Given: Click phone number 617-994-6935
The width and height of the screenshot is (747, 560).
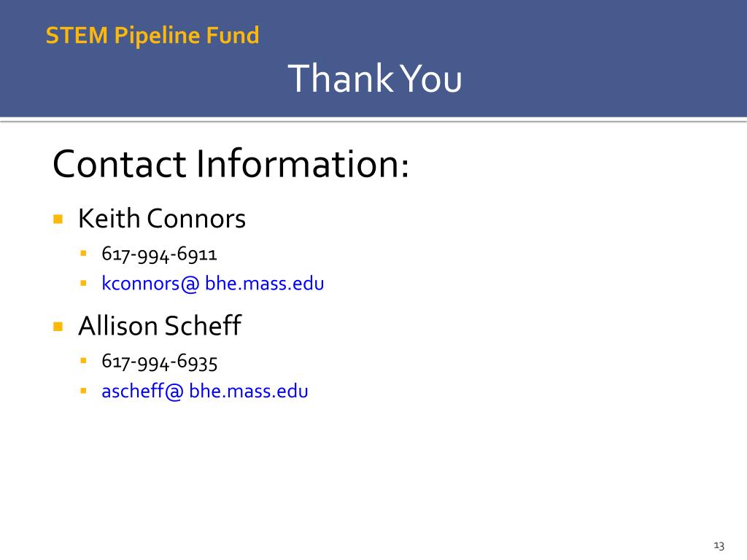Looking at the screenshot, I should click(160, 362).
